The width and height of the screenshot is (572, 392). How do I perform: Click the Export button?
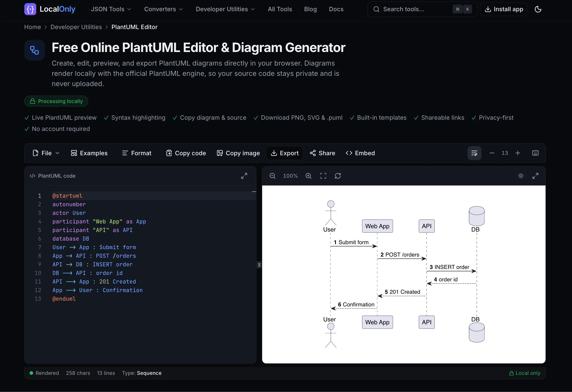(x=285, y=153)
